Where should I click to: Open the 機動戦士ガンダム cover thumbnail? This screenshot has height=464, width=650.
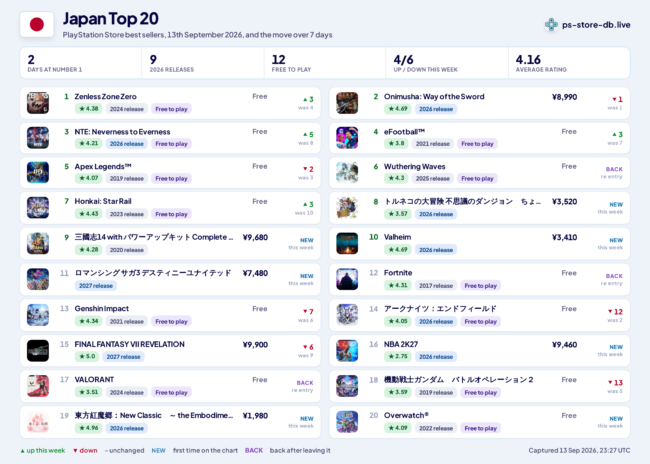(347, 386)
